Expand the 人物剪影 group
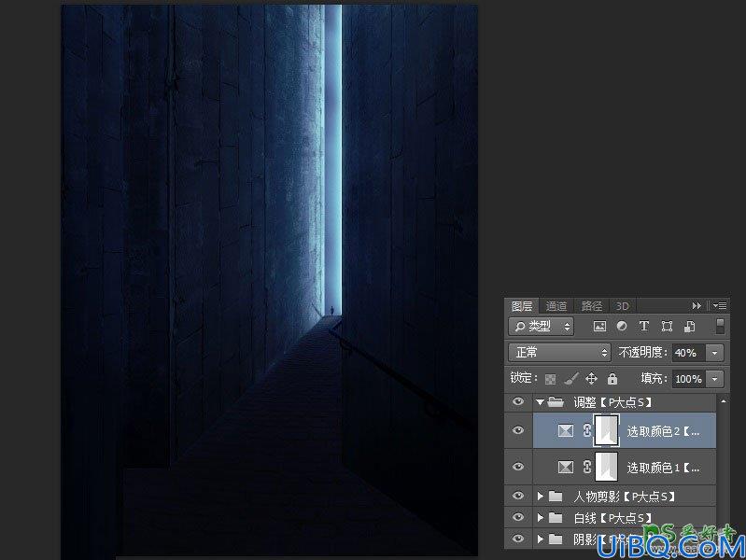The image size is (746, 560). point(541,497)
